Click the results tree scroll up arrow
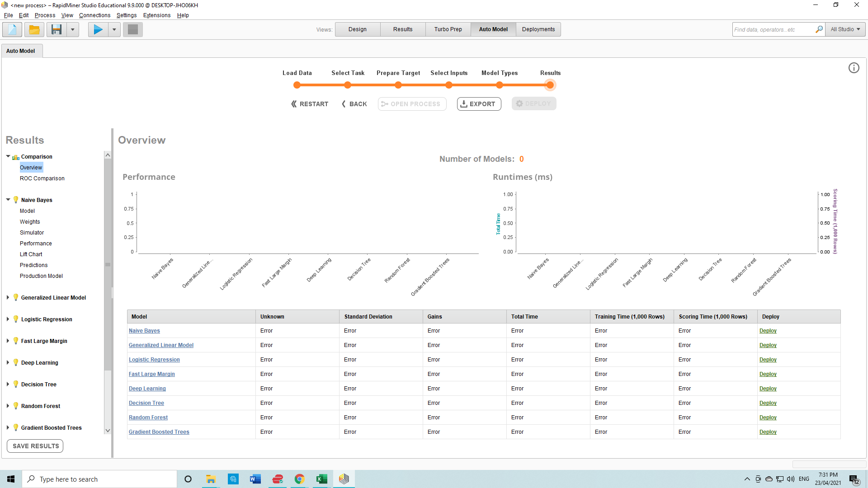This screenshot has height=488, width=868. coord(108,155)
